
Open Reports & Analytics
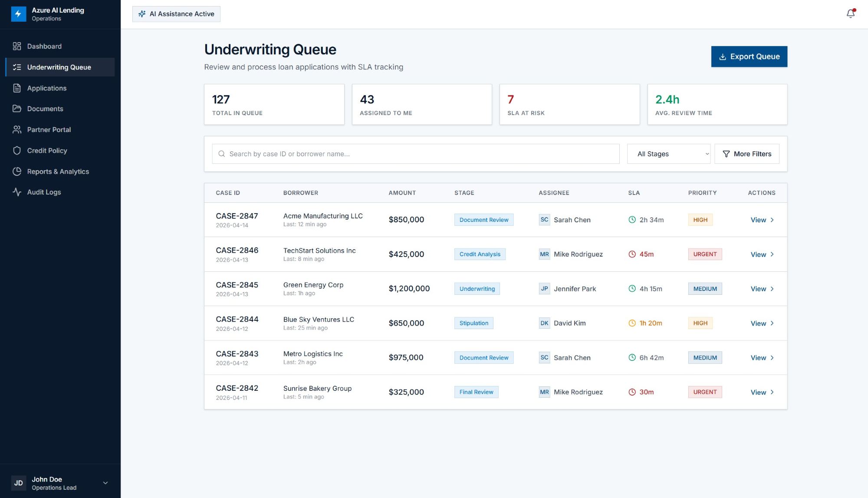coord(60,171)
